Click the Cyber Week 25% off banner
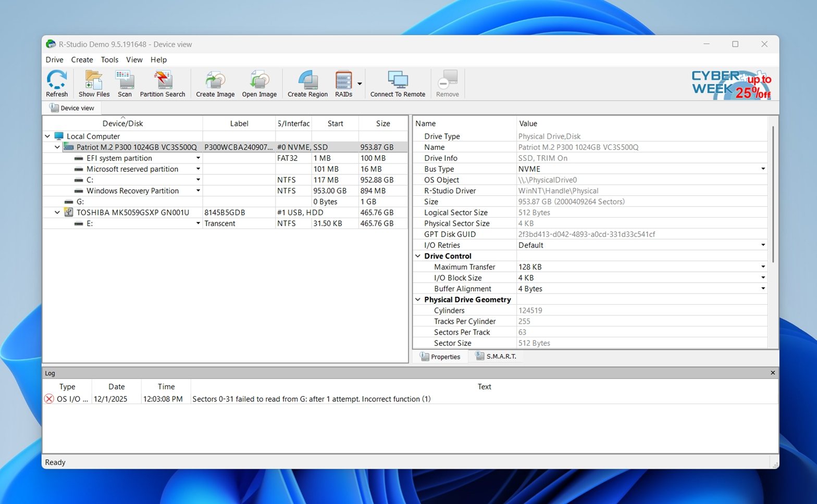 point(731,84)
